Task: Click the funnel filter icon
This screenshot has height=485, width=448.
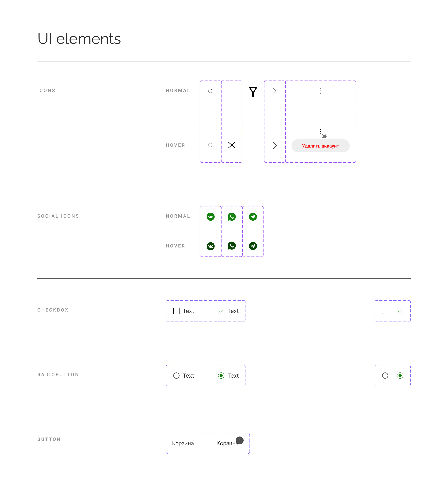Action: click(x=253, y=92)
